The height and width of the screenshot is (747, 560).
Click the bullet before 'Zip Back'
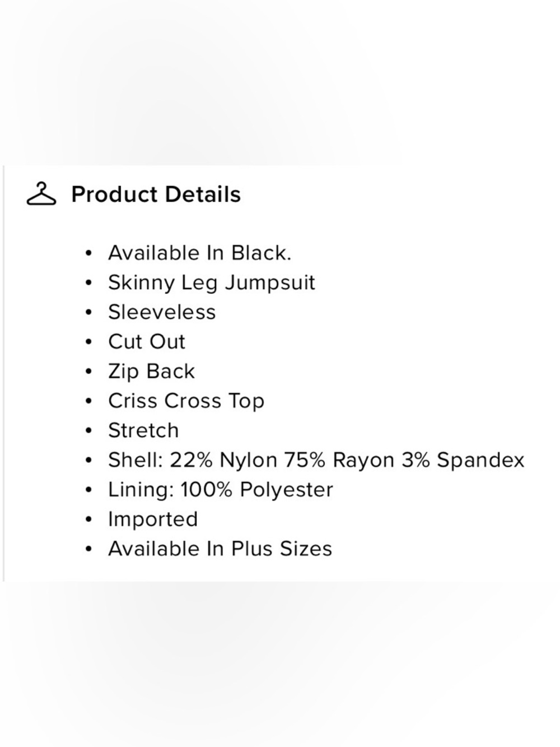pos(88,372)
